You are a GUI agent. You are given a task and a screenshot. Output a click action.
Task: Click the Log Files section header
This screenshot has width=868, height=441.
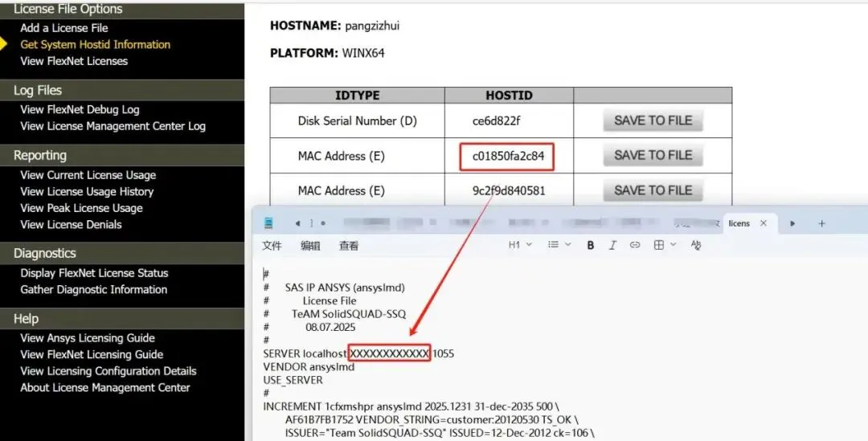click(x=122, y=90)
